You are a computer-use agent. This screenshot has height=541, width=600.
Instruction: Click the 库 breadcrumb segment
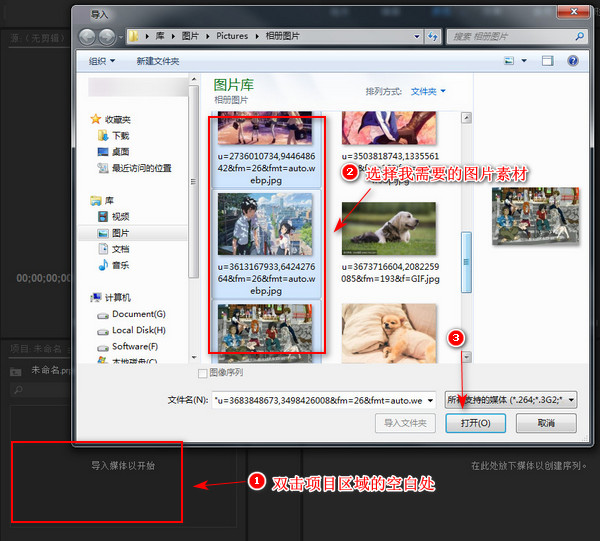(x=160, y=36)
